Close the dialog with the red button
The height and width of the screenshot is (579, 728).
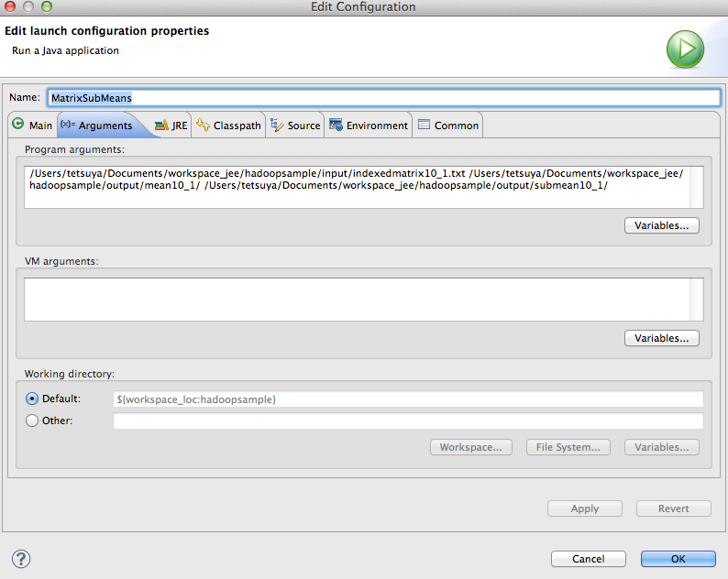click(x=10, y=6)
